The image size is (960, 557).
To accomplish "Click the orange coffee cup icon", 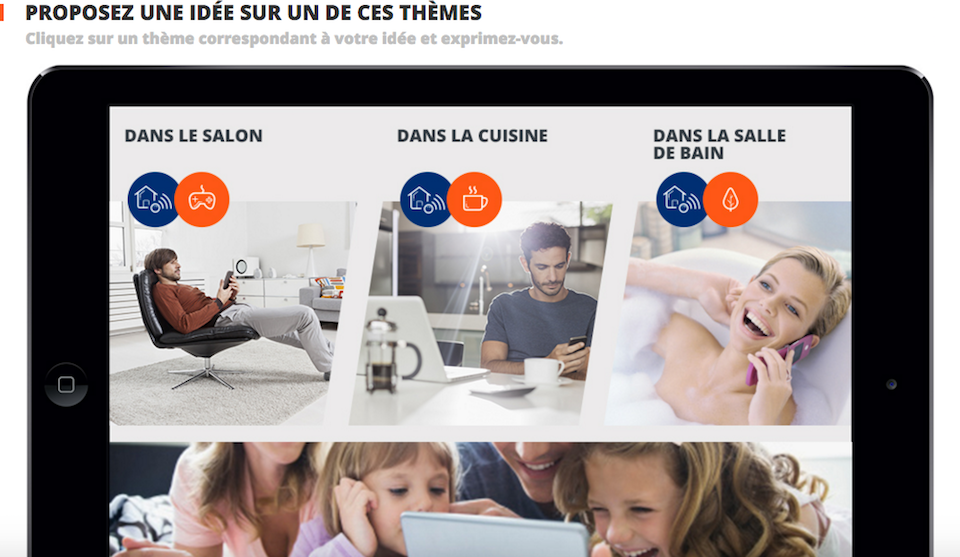I will (x=474, y=200).
